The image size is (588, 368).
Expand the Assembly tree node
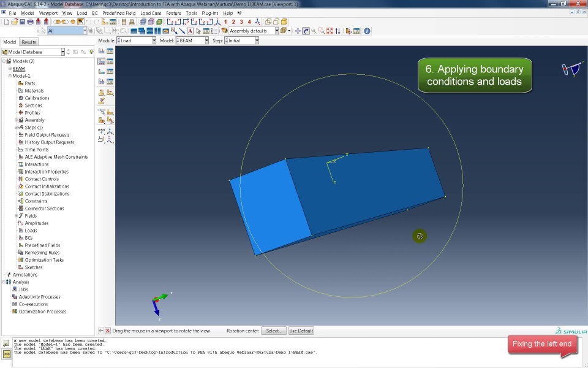tap(16, 120)
